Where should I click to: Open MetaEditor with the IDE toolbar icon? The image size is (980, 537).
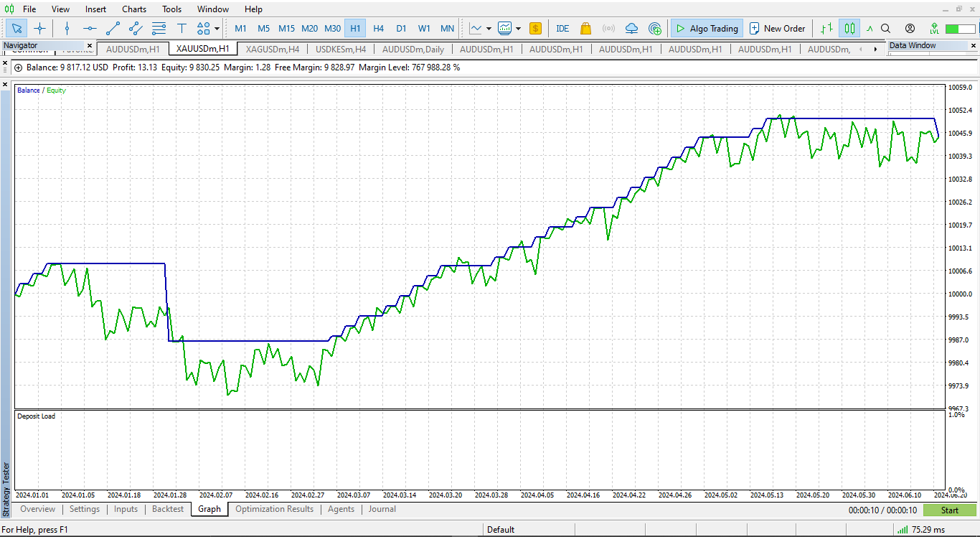coord(562,28)
